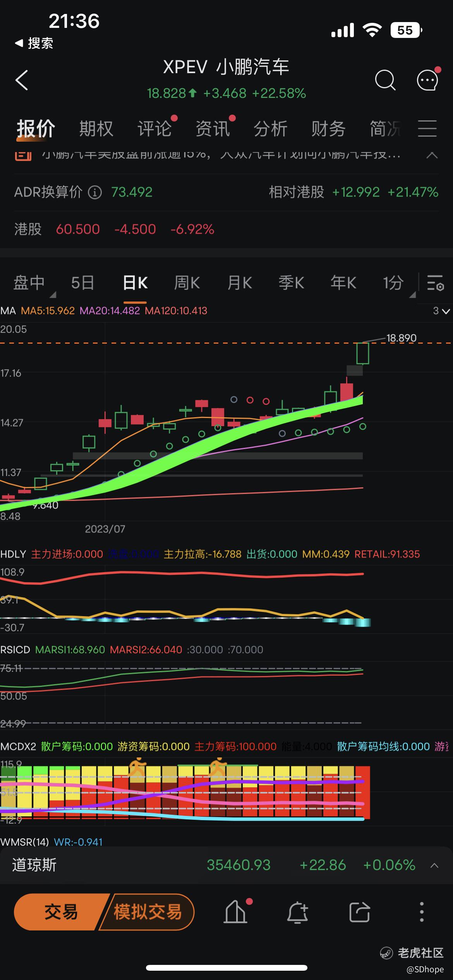Viewport: 453px width, 980px height.
Task: Tap the MCDX2 indicator label
Action: pos(18,746)
